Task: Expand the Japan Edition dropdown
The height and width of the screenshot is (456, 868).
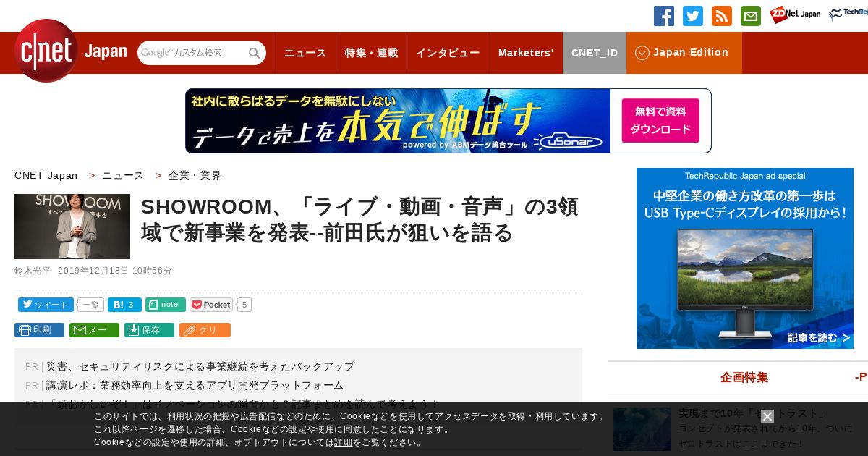Action: [x=684, y=53]
